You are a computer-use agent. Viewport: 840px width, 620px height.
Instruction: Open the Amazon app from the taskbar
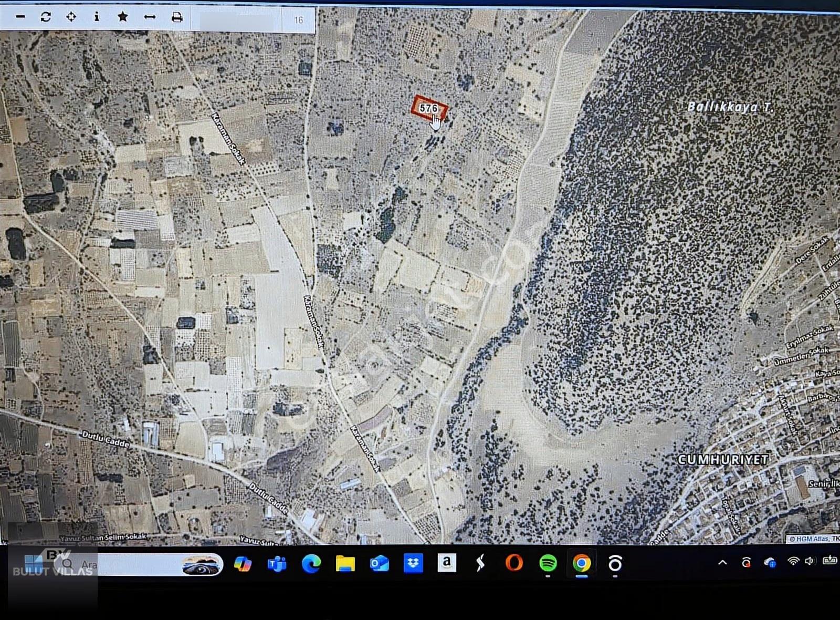click(447, 563)
